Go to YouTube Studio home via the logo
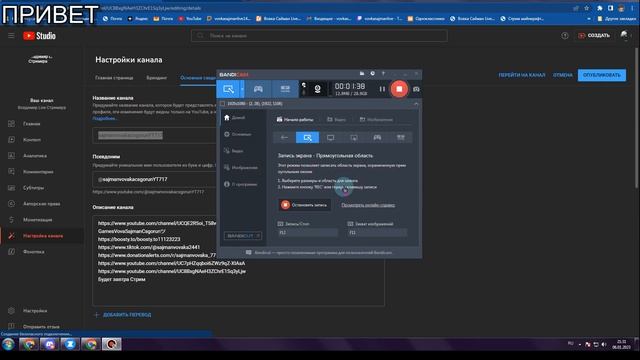 [x=39, y=36]
